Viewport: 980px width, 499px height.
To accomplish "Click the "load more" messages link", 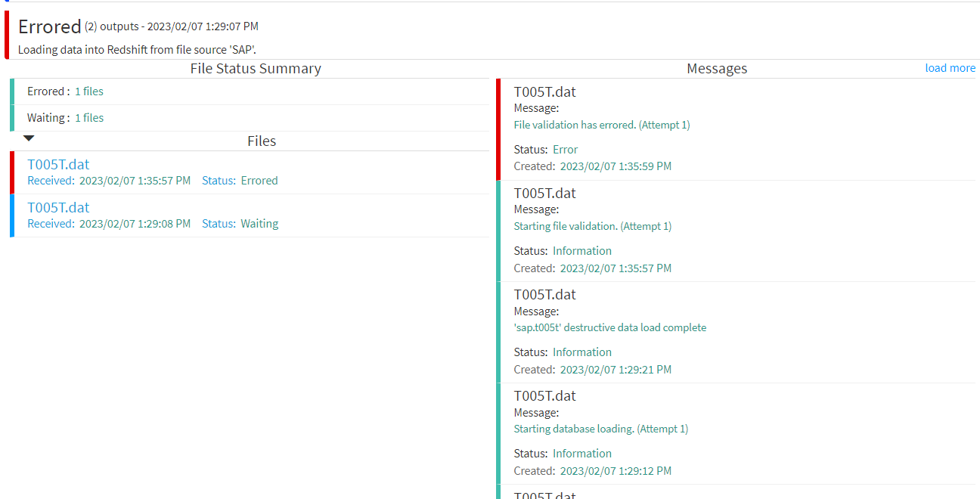I will point(950,68).
